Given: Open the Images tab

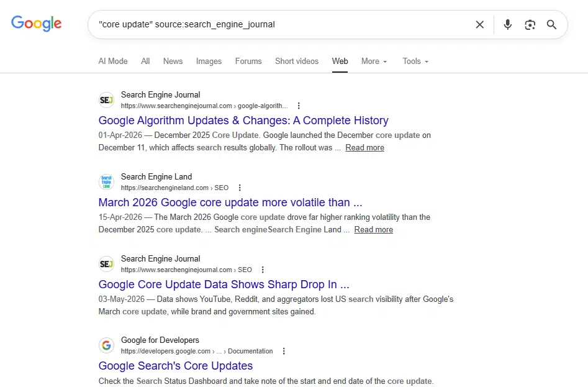Looking at the screenshot, I should 209,61.
